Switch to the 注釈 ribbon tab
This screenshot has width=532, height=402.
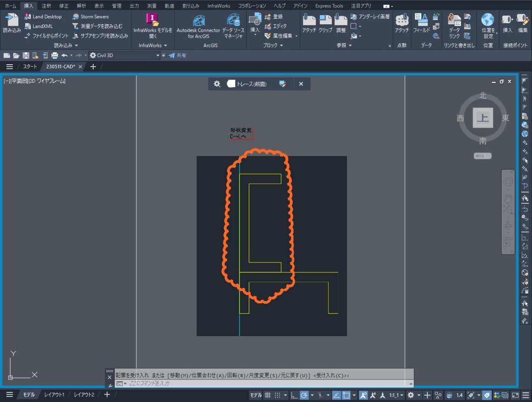(45, 6)
